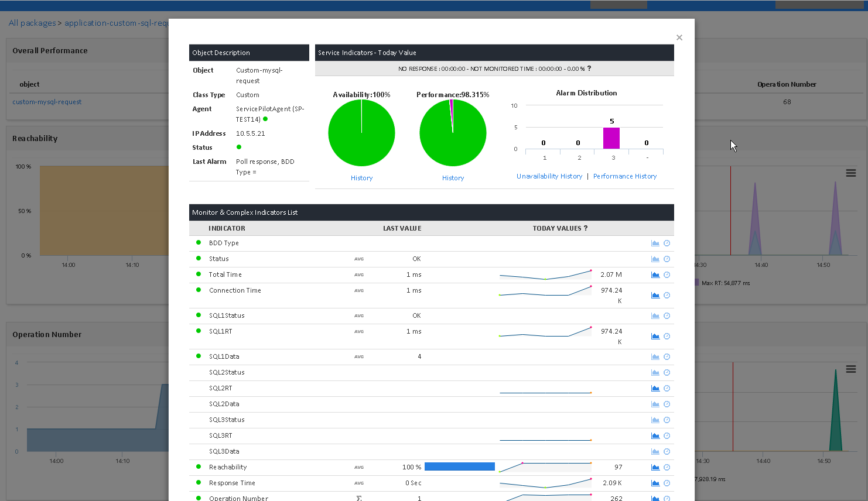Open the Unavailability History link
This screenshot has width=868, height=501.
[x=549, y=176]
